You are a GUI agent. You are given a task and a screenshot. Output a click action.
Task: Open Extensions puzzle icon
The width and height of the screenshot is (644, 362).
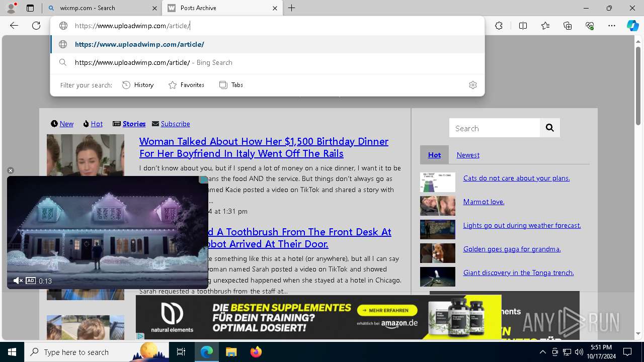[499, 26]
